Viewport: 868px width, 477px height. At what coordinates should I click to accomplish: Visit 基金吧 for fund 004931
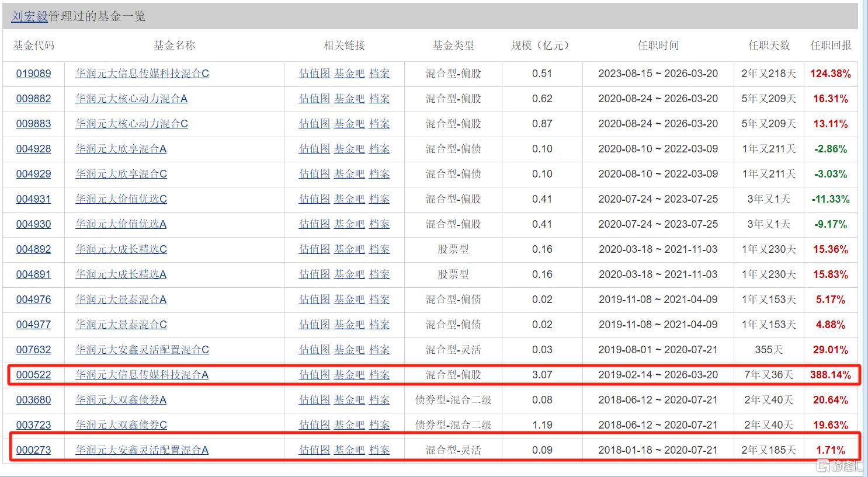coord(349,199)
